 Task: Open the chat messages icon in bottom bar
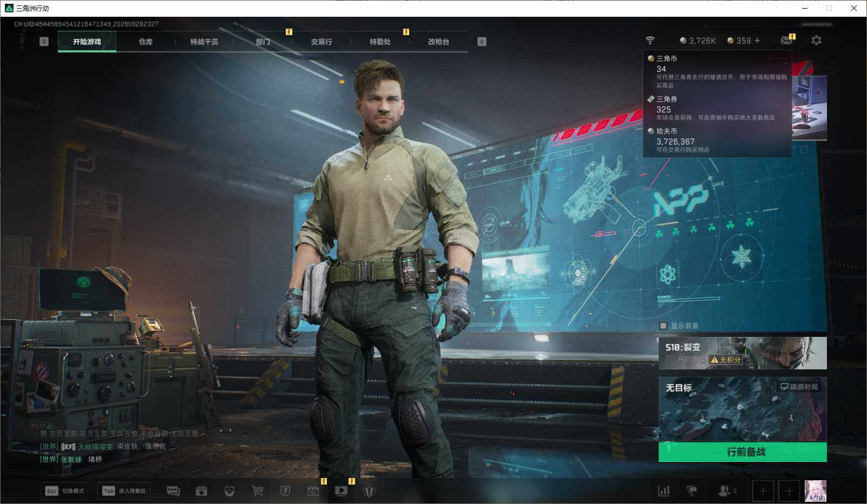pyautogui.click(x=173, y=491)
